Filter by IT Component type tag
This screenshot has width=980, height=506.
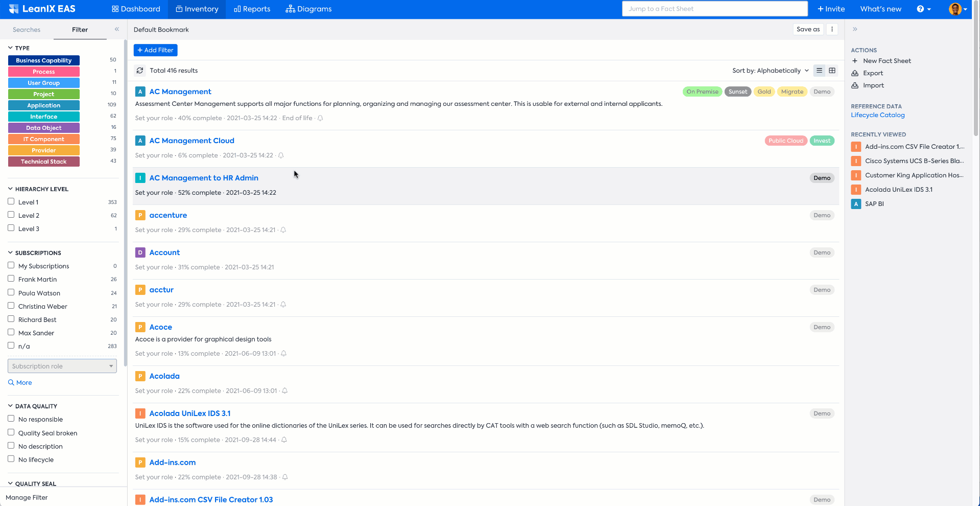point(44,139)
